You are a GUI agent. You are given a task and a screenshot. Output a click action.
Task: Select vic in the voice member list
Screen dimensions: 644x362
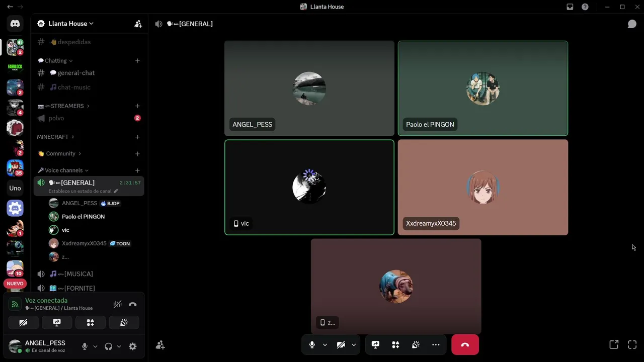pyautogui.click(x=96, y=230)
